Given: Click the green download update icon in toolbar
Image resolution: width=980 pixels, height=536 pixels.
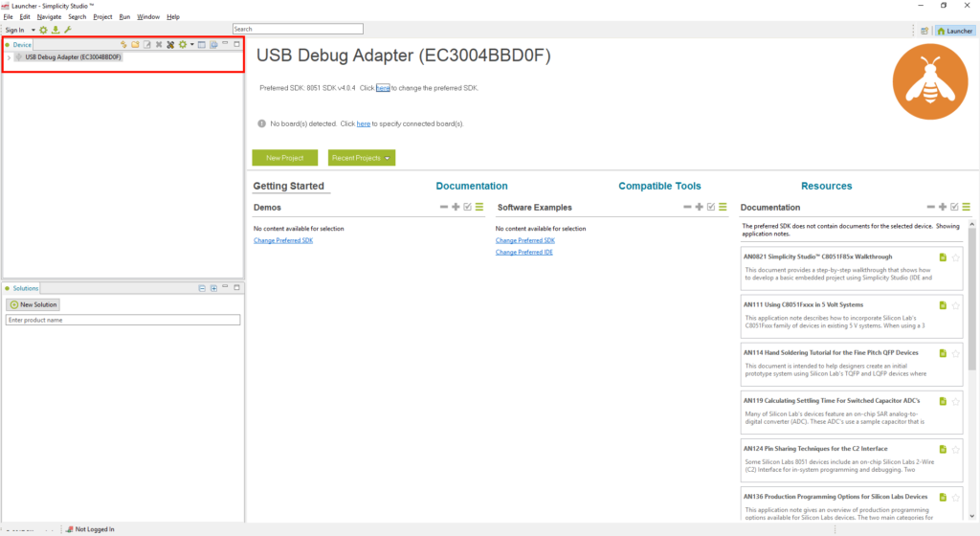Looking at the screenshot, I should click(x=56, y=30).
